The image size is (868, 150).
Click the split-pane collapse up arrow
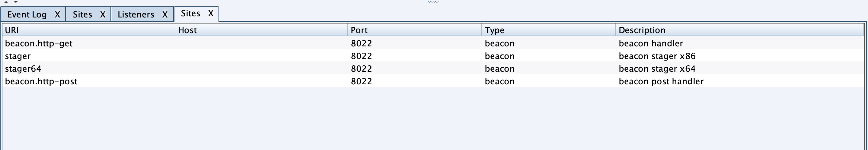[6, 2]
